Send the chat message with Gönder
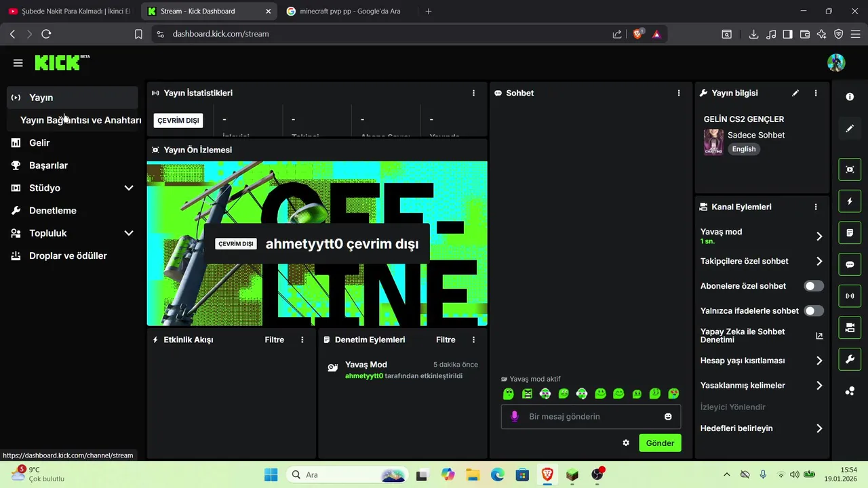The height and width of the screenshot is (488, 868). coord(660,443)
